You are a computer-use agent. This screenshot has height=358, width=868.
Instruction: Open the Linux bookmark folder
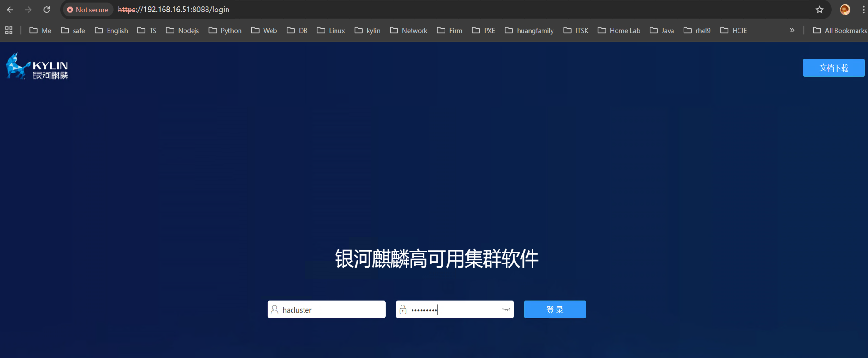coord(331,31)
